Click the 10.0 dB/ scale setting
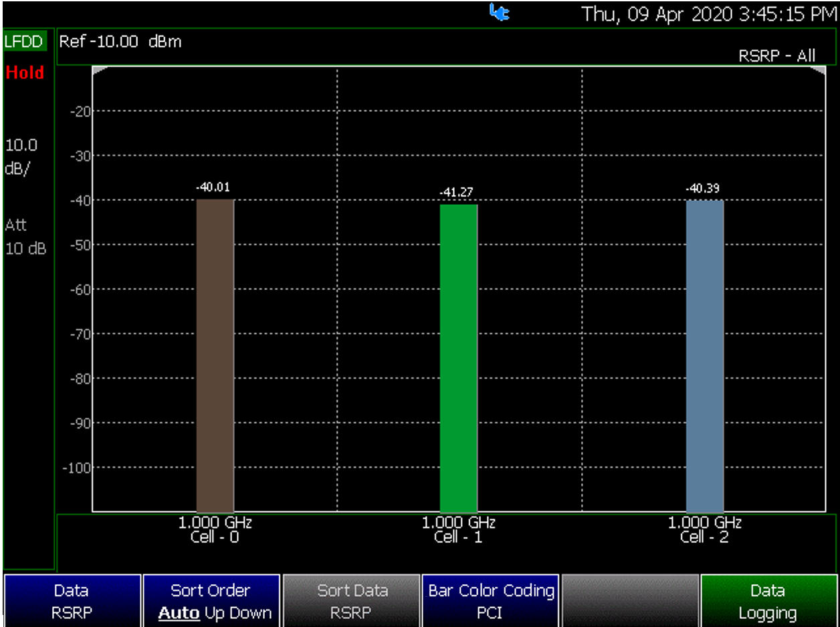Image resolution: width=840 pixels, height=627 pixels. coord(21,157)
